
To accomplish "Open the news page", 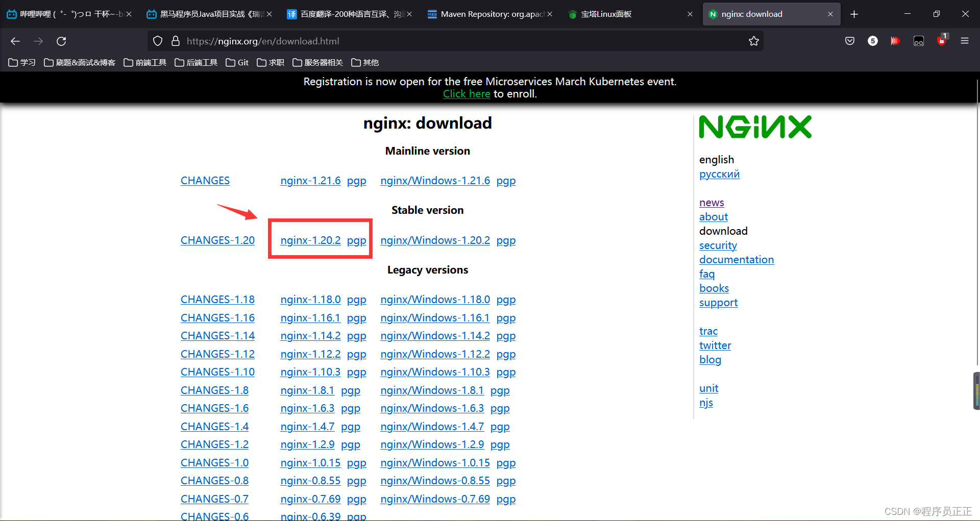I will click(712, 203).
